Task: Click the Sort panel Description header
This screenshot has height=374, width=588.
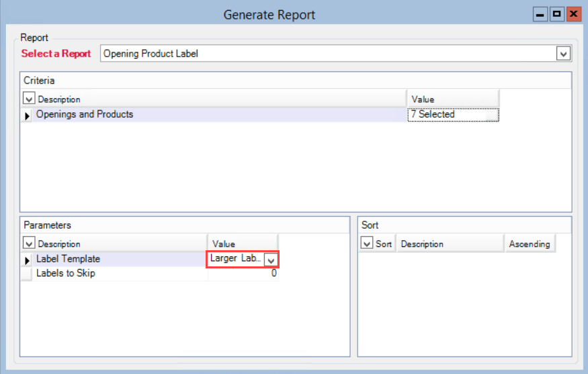Action: coord(450,244)
